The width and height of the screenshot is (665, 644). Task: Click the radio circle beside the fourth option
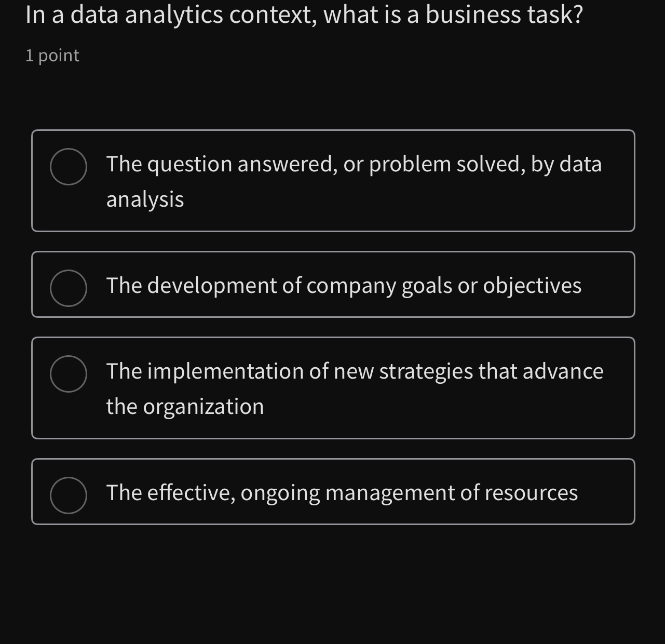point(69,495)
